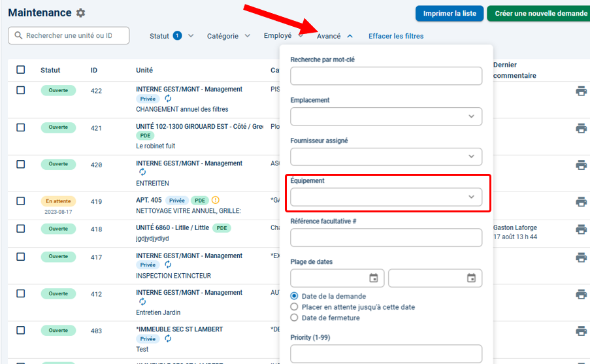This screenshot has height=364, width=590.
Task: Open '*IMMEUBLE SEC ST LAMBERT' request 403
Action: pos(179,329)
